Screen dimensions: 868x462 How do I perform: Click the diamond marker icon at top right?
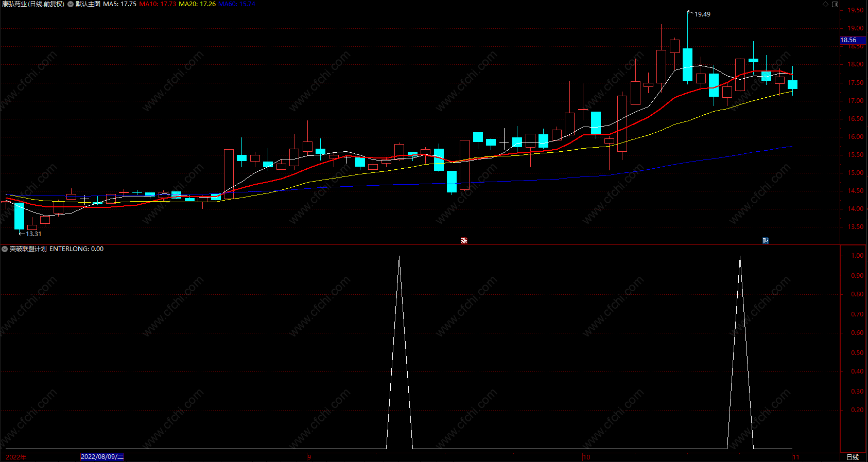click(x=825, y=4)
